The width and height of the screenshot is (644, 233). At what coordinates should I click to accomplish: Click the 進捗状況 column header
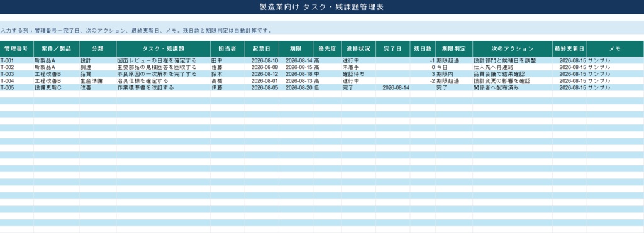tap(358, 48)
